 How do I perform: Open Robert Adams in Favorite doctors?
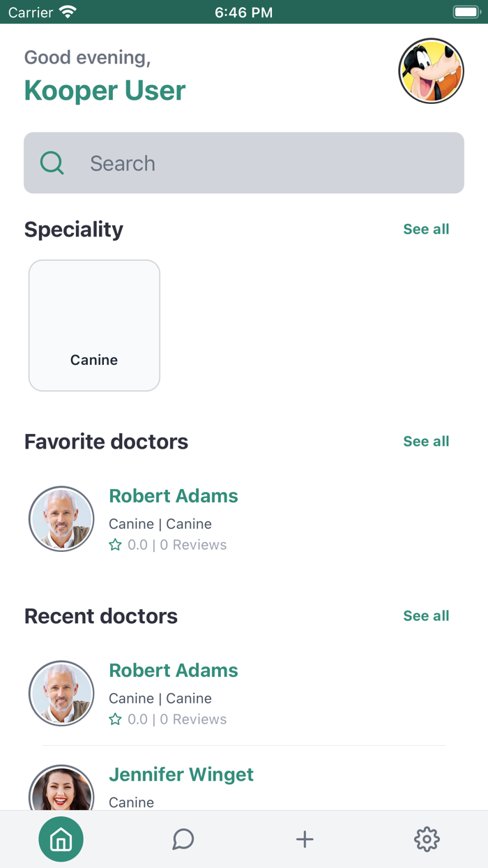click(174, 496)
